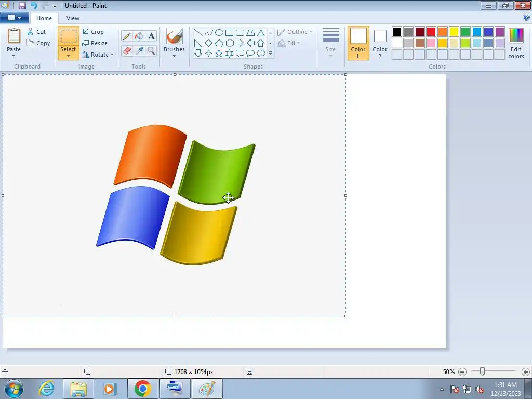Switch to the Home ribbon tab
Screen dimensions: 532x399
coord(44,18)
